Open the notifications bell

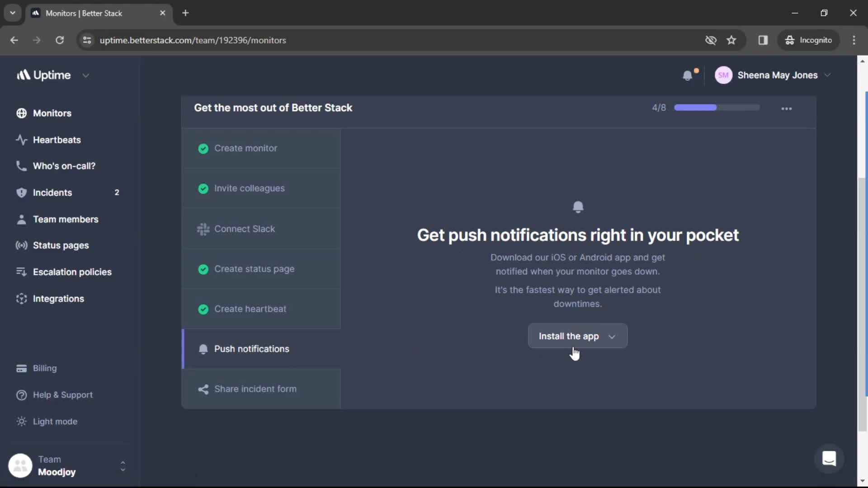click(688, 75)
